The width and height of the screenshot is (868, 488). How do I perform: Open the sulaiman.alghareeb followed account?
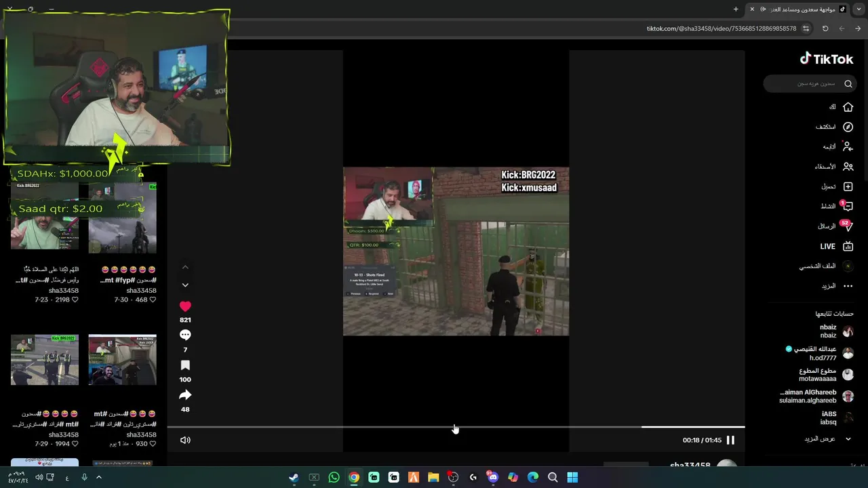816,396
